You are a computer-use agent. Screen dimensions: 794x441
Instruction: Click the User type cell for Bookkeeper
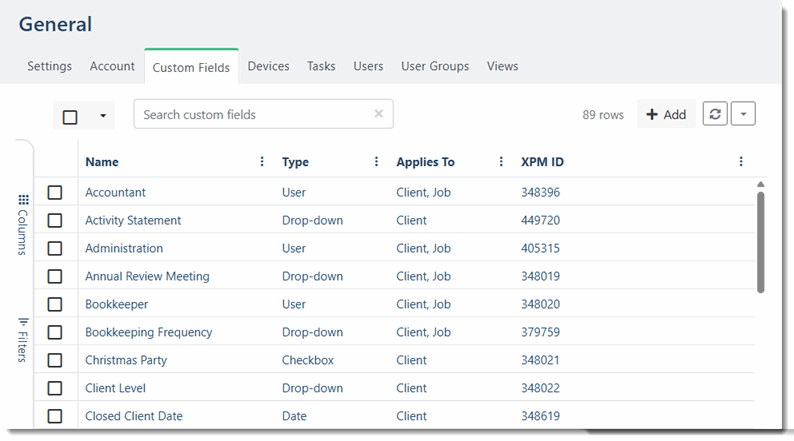point(294,304)
